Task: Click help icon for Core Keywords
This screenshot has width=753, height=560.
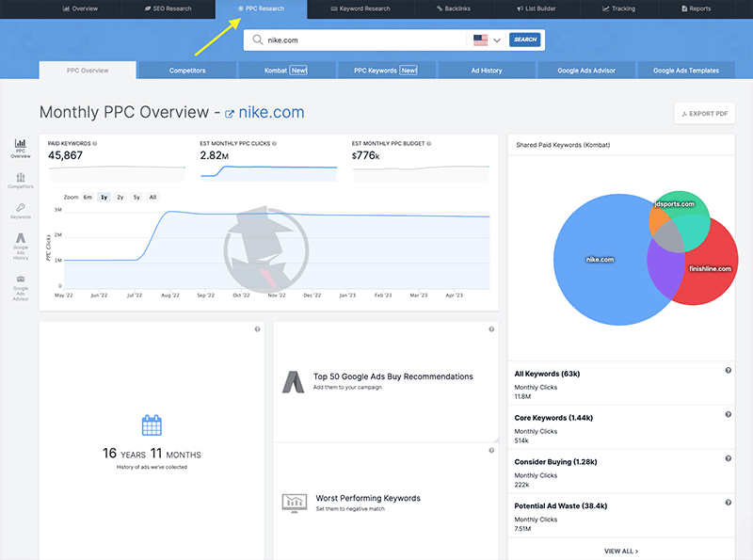Action: click(x=728, y=414)
